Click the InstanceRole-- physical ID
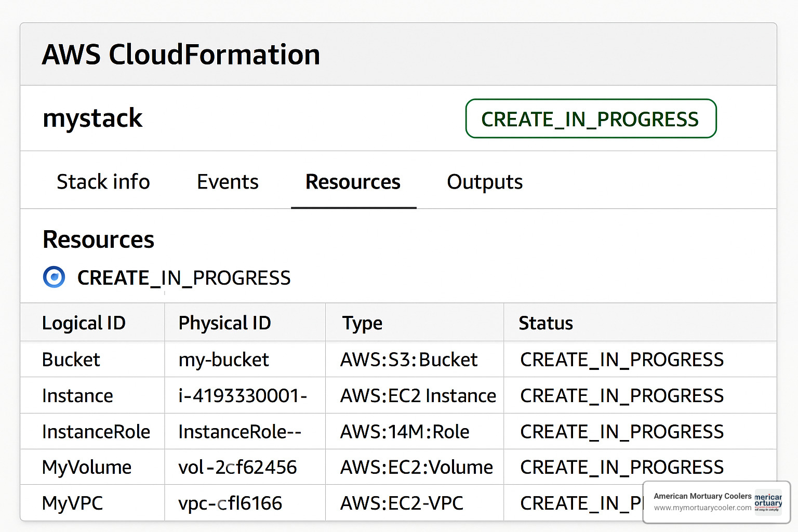The height and width of the screenshot is (532, 798). 240,432
